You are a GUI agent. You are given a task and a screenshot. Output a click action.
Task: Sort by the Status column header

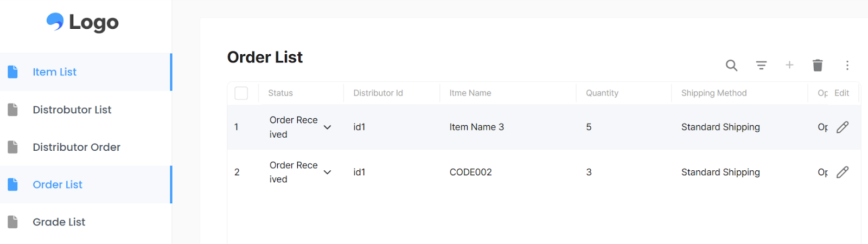(x=280, y=93)
